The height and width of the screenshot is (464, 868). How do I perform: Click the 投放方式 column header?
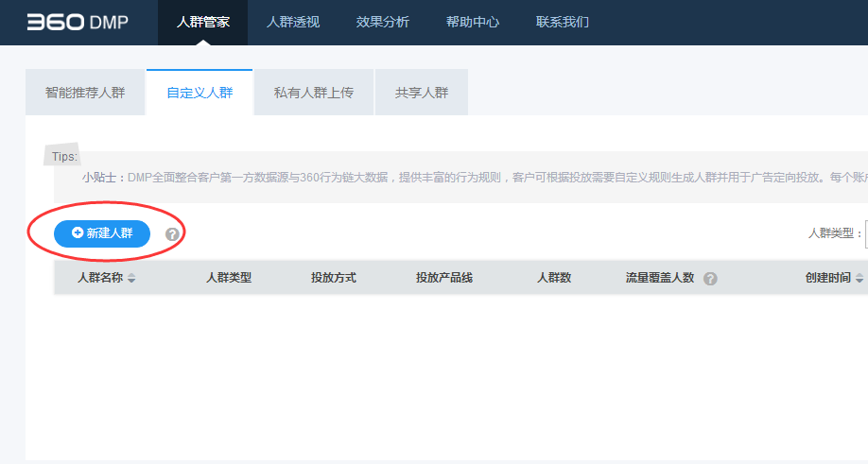pos(334,278)
